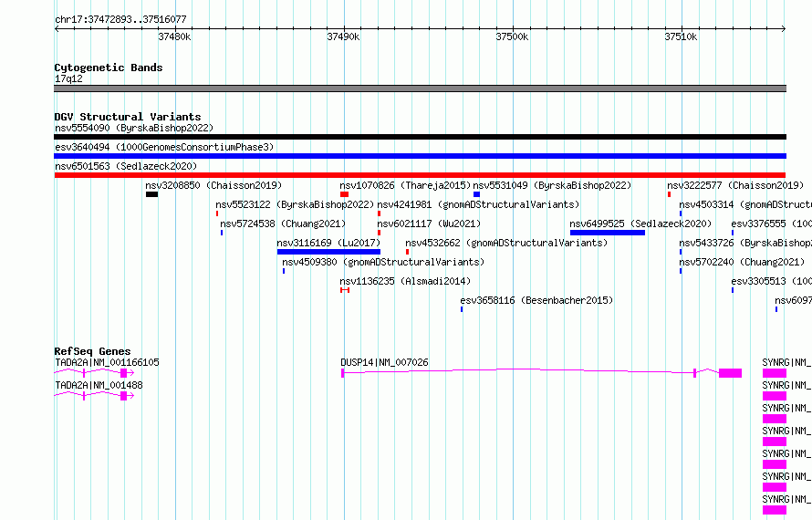
Task: Click the small blue nsv5531049 variant block
Action: [476, 194]
